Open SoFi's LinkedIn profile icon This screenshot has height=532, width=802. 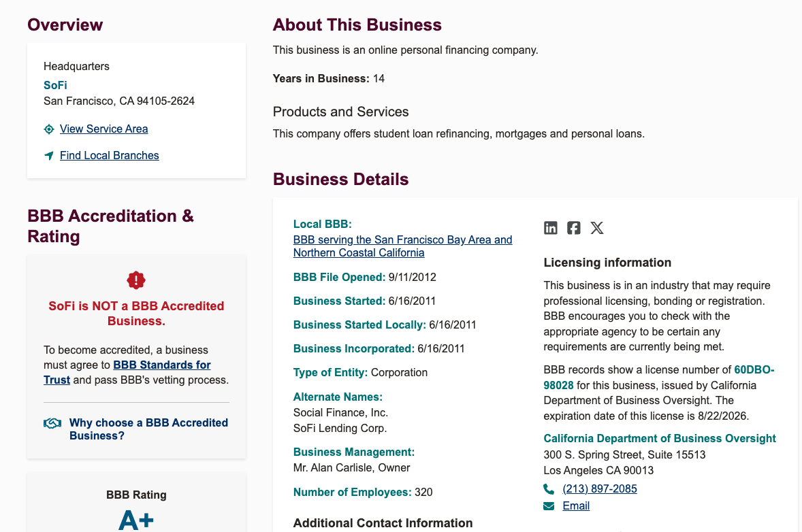(x=550, y=228)
